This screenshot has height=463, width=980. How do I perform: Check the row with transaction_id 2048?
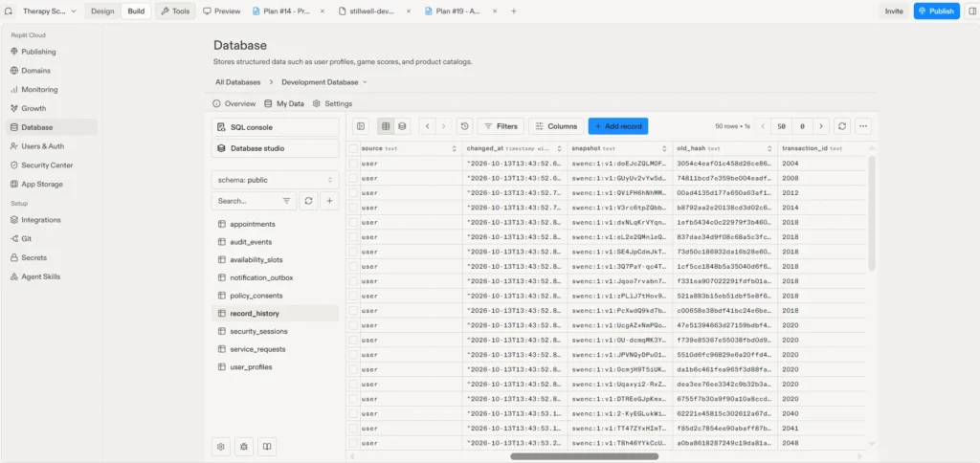[x=354, y=443]
